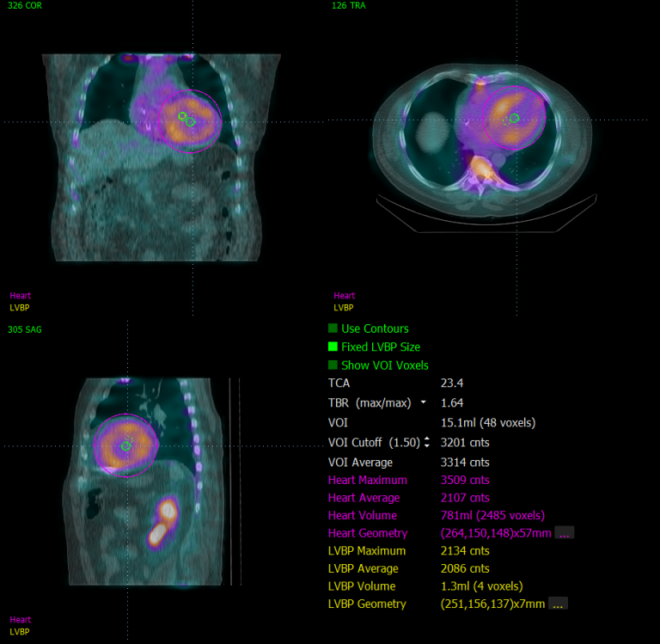Click the magenta Heart legend under the coronal view

pyautogui.click(x=21, y=295)
